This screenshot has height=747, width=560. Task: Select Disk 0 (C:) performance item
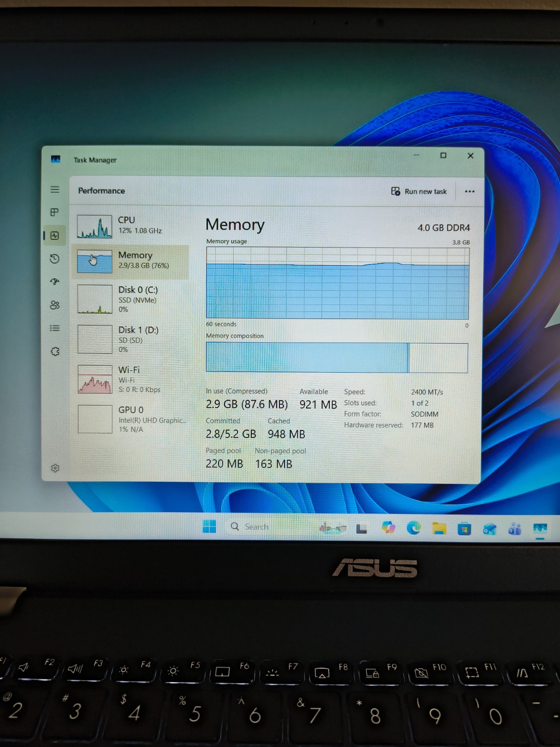click(131, 299)
